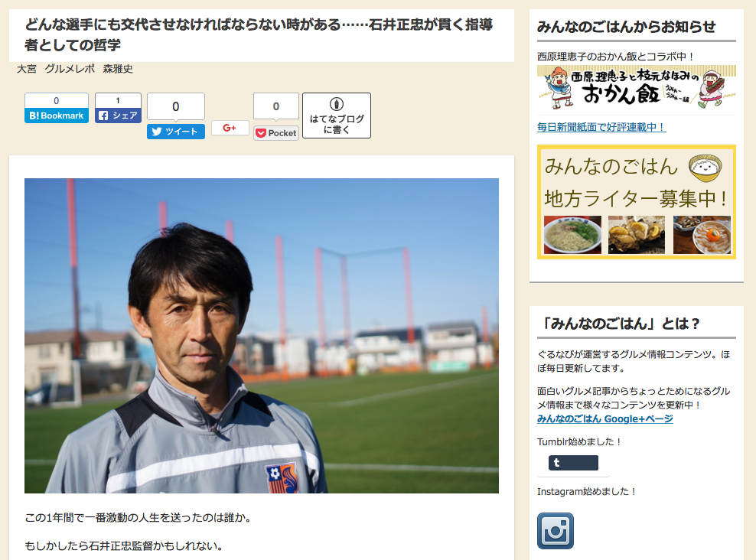
Task: Click the おかん飯 collaboration banner
Action: pos(637,88)
